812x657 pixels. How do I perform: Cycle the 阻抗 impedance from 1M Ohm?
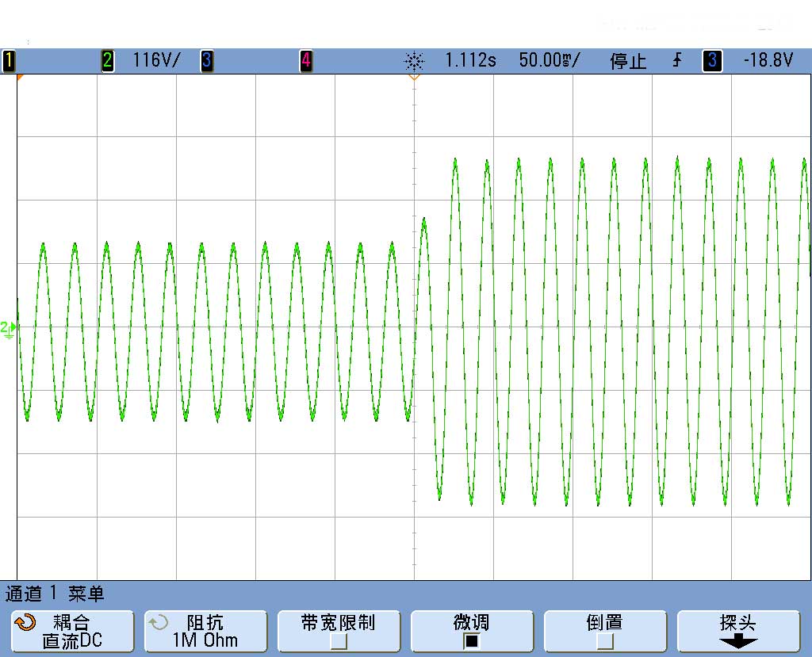[205, 631]
